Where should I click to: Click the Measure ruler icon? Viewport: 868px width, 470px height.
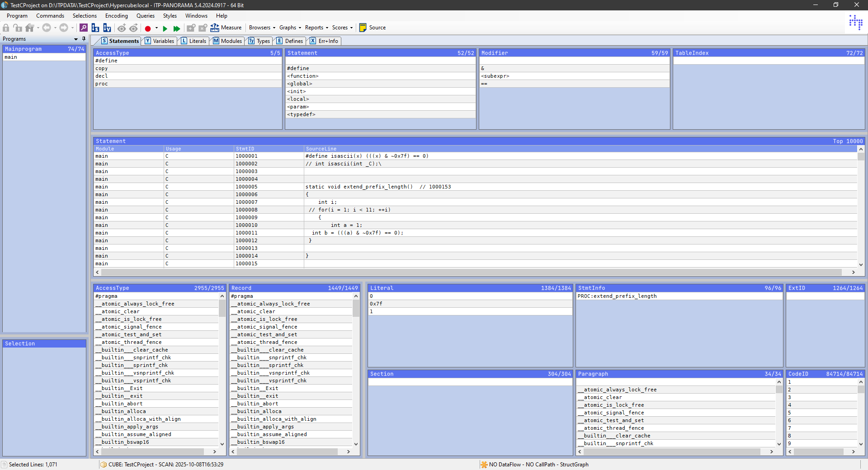pos(215,28)
